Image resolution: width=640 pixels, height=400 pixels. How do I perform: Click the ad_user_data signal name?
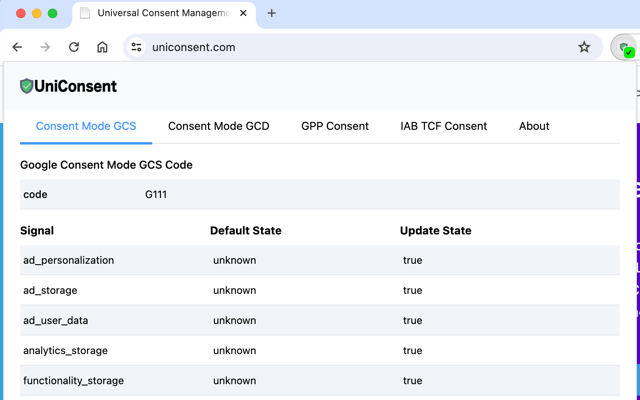point(56,320)
